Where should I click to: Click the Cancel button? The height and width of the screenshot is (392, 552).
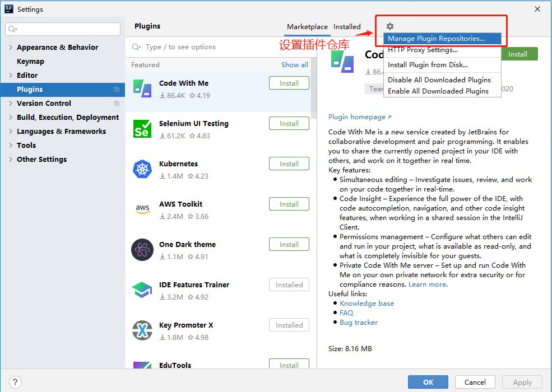(x=475, y=382)
